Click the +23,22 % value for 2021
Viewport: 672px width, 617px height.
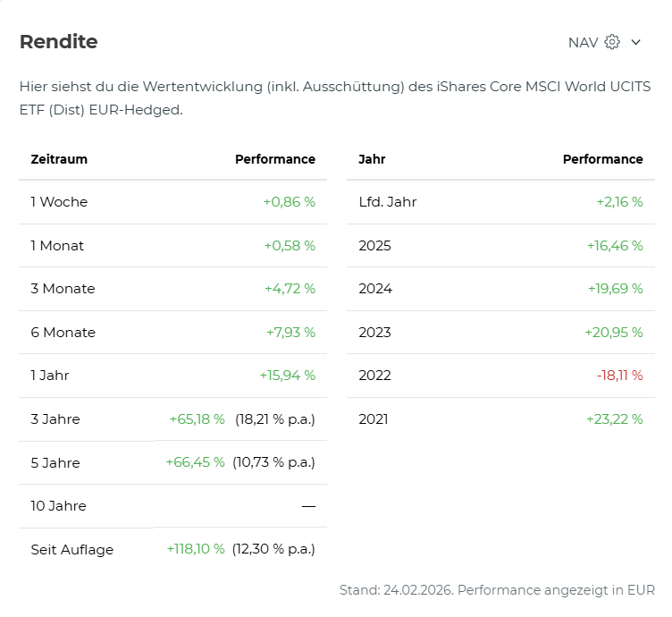click(x=614, y=419)
